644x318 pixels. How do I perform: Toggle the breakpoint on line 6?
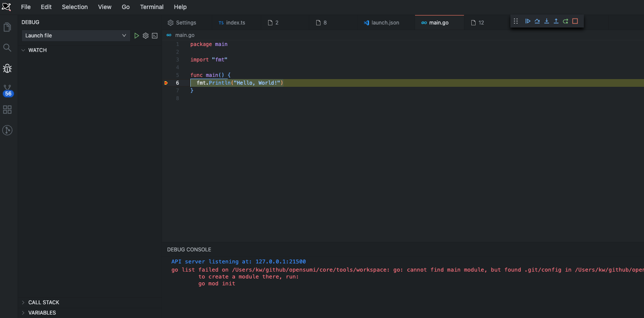click(x=166, y=83)
